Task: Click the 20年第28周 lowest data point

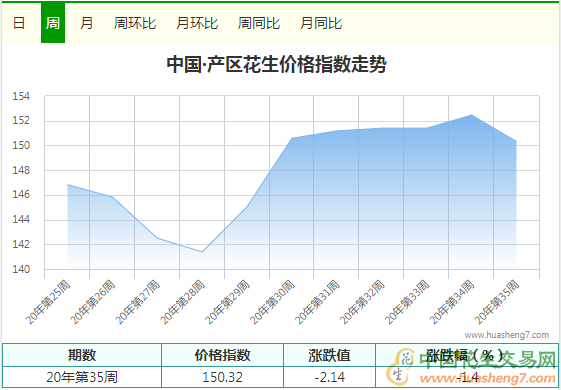Action: [x=202, y=252]
